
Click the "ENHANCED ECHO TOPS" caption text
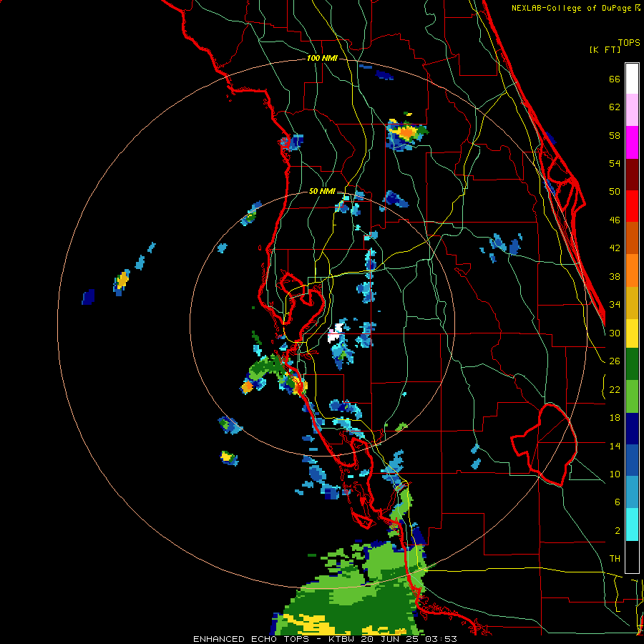coord(251,639)
